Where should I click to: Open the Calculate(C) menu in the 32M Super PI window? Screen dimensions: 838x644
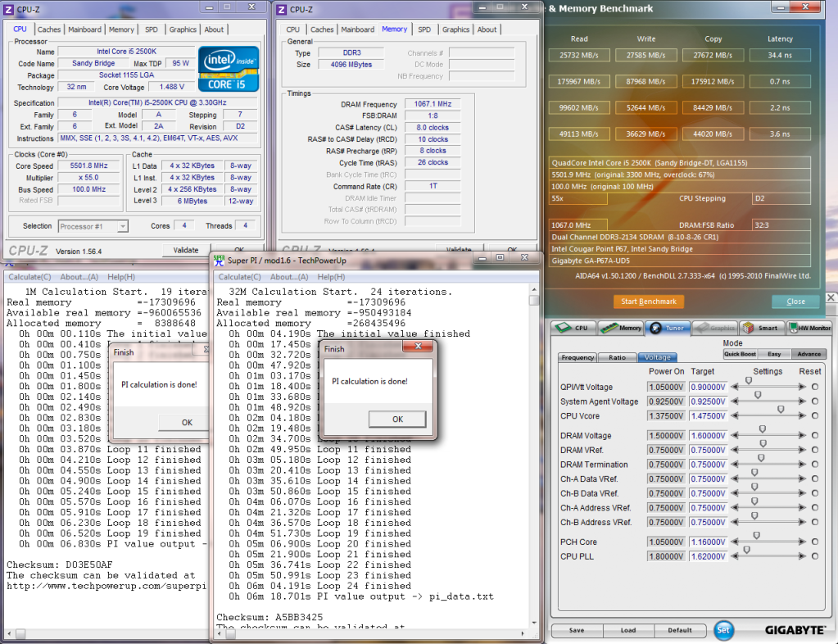point(239,277)
